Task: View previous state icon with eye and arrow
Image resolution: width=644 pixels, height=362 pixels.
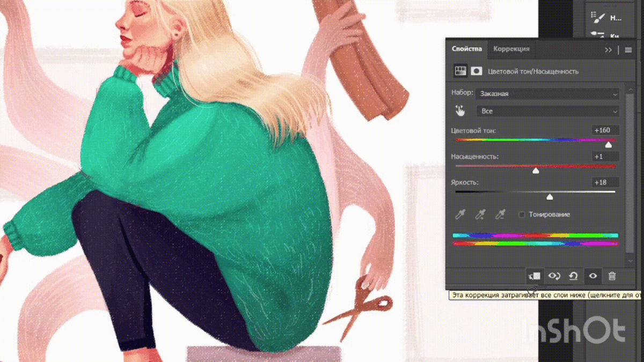Action: click(x=554, y=276)
